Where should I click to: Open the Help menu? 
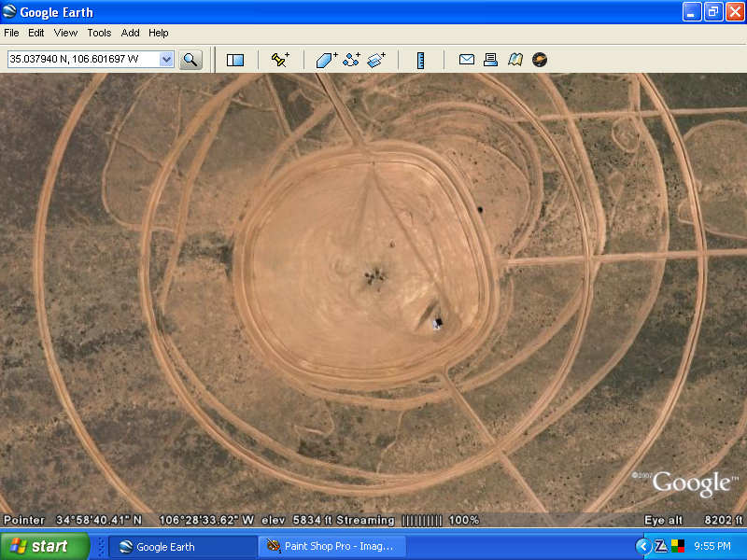pyautogui.click(x=158, y=33)
